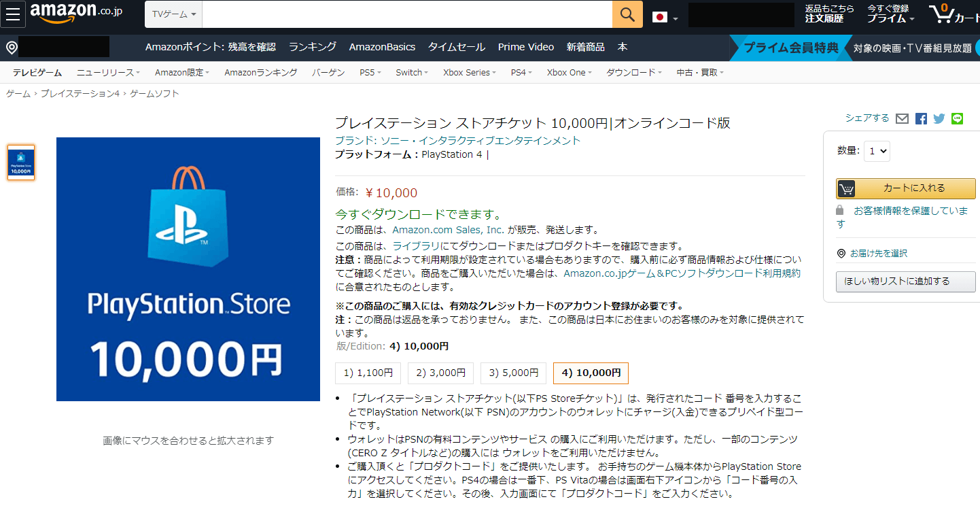Screen dimensions: 980x510
Task: Open ランキング in the nav bar
Action: 313,47
